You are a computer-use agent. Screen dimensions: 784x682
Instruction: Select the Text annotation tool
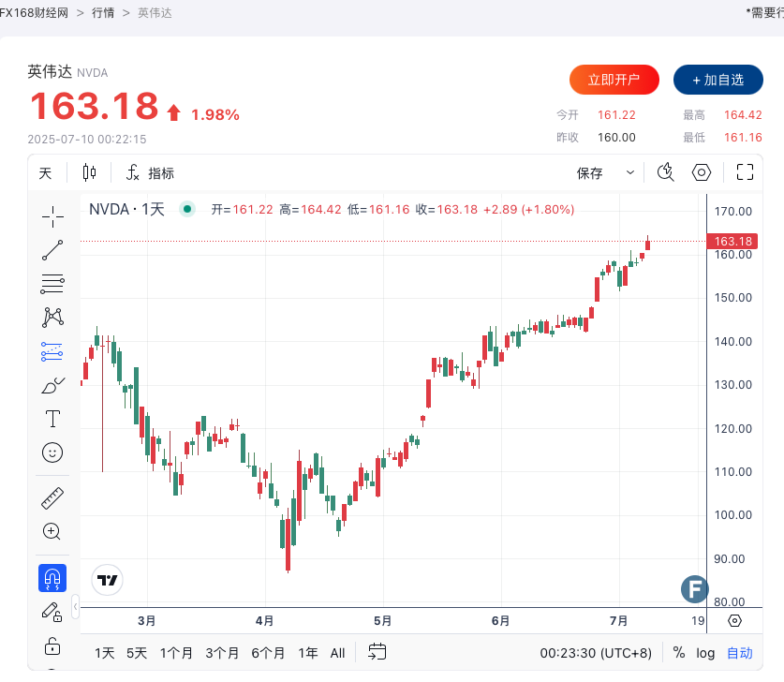(52, 419)
